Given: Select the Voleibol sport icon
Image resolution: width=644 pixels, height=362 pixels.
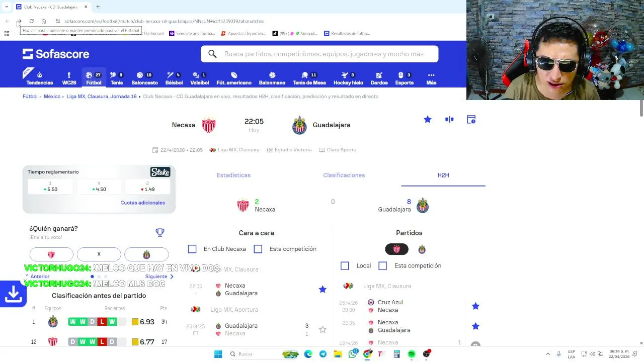Looking at the screenshot, I should coord(199,78).
